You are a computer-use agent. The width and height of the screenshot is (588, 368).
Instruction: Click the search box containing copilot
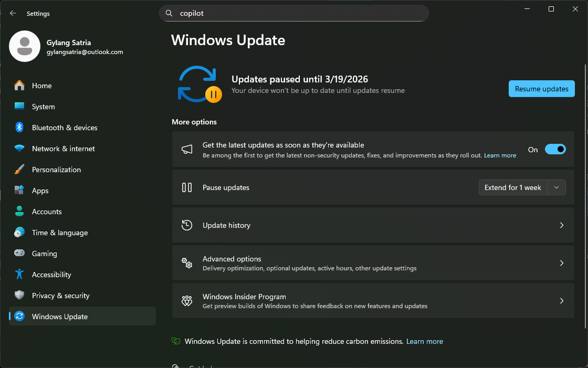pyautogui.click(x=294, y=13)
